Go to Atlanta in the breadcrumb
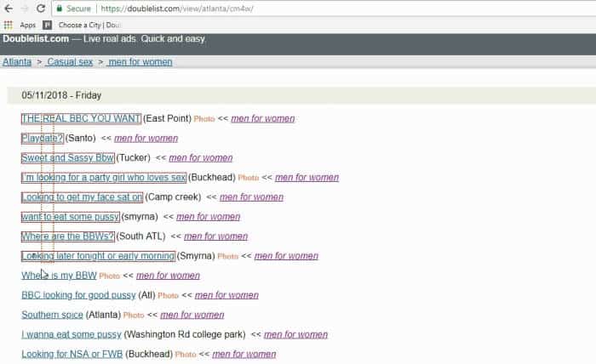 point(17,62)
